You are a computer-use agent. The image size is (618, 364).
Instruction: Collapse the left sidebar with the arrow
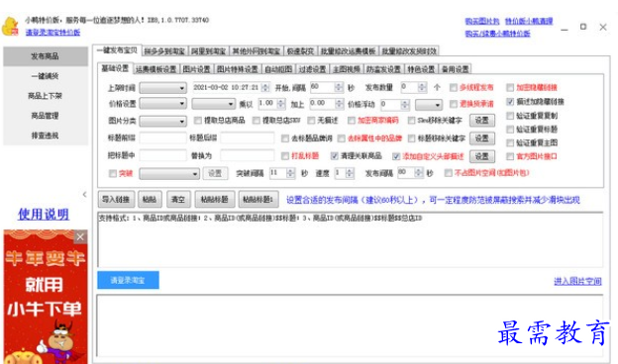[x=84, y=195]
